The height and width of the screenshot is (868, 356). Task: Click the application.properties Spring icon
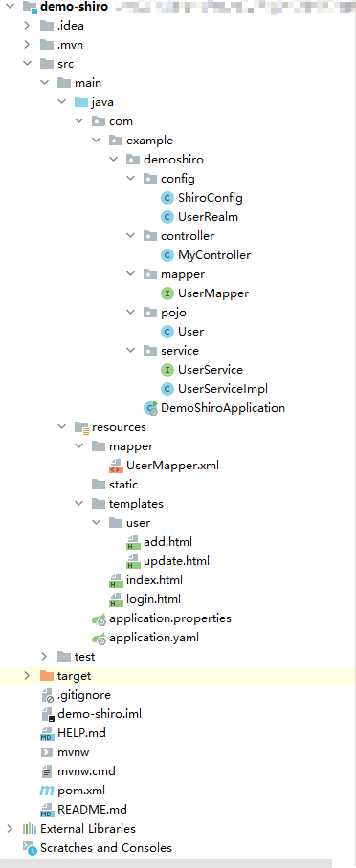click(x=99, y=618)
